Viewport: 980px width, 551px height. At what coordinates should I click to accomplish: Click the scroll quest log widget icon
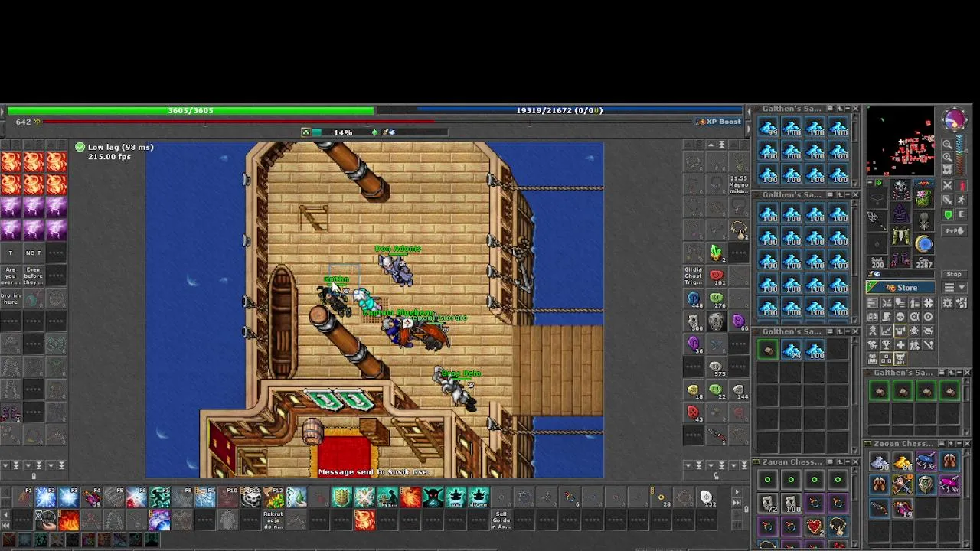point(886,317)
